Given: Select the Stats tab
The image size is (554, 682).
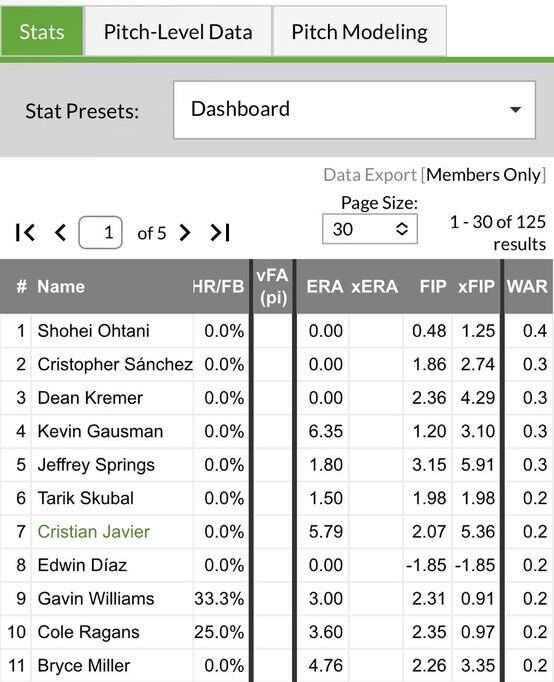Looking at the screenshot, I should coord(42,32).
